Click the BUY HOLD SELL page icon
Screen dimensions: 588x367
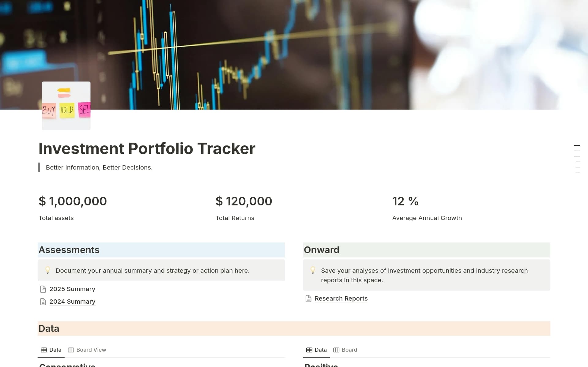tap(66, 106)
